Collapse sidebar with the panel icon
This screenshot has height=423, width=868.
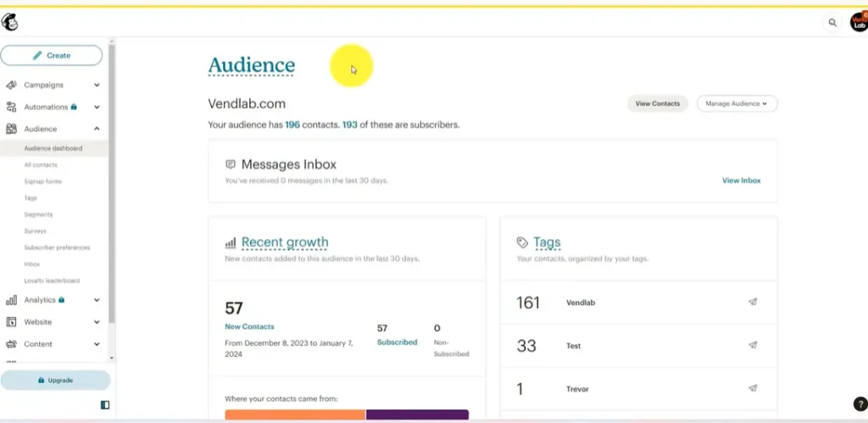105,405
